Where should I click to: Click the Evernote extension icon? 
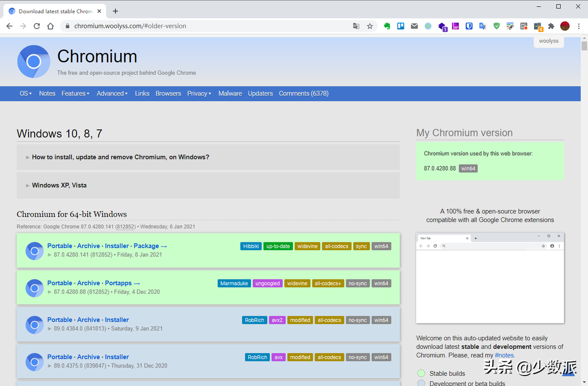coord(387,26)
